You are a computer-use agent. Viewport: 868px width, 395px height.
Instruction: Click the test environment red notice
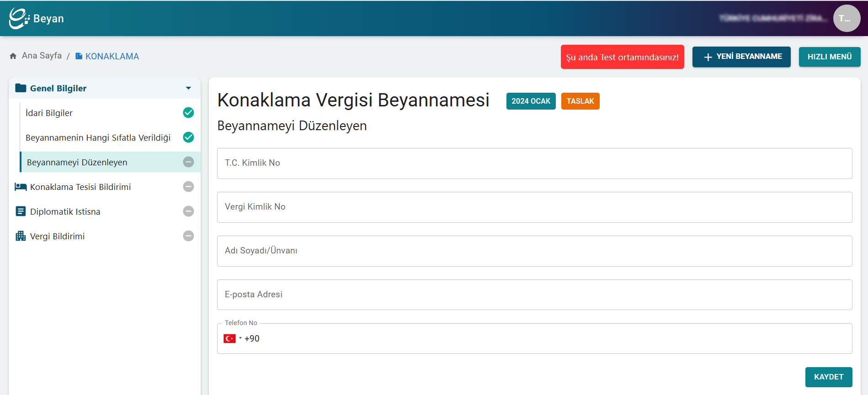(623, 57)
